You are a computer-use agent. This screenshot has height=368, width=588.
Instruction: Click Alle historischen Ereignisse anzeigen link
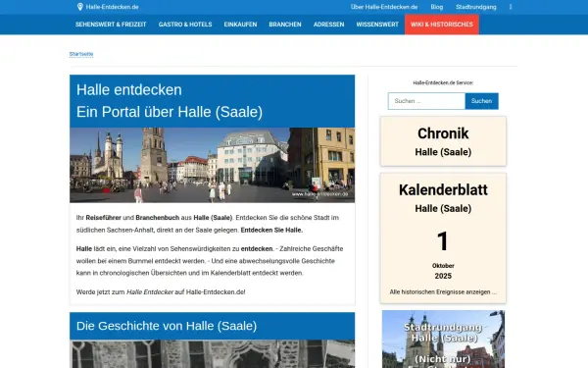(x=443, y=291)
